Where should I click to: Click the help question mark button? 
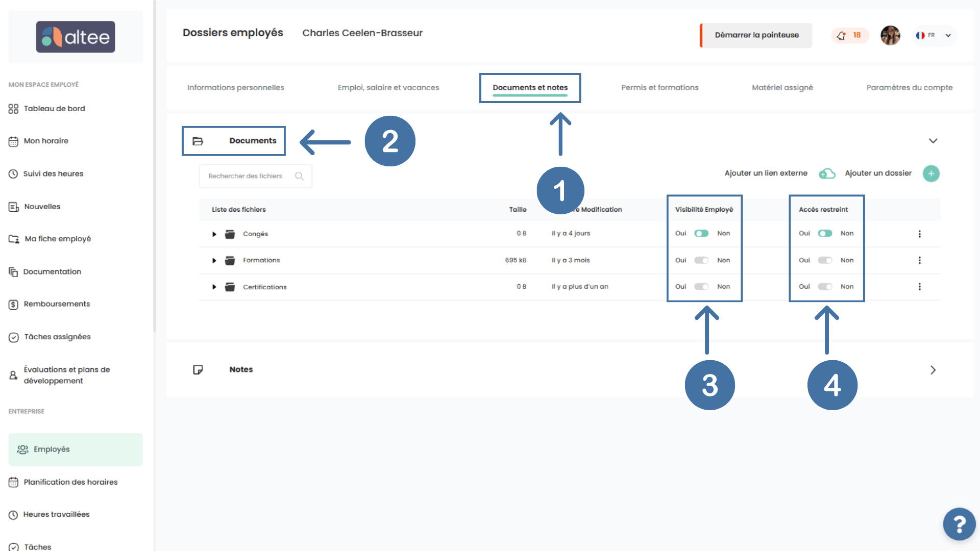(x=960, y=524)
